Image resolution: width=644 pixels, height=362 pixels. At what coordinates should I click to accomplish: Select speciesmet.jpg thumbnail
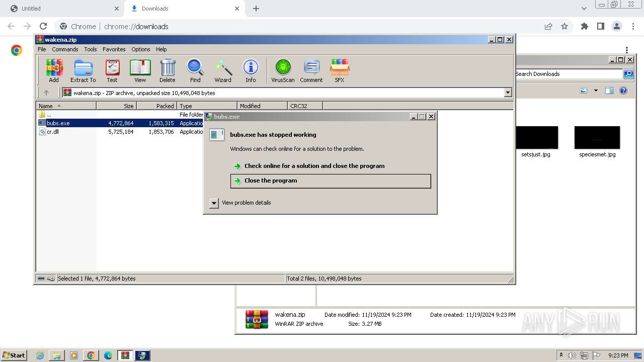point(597,142)
